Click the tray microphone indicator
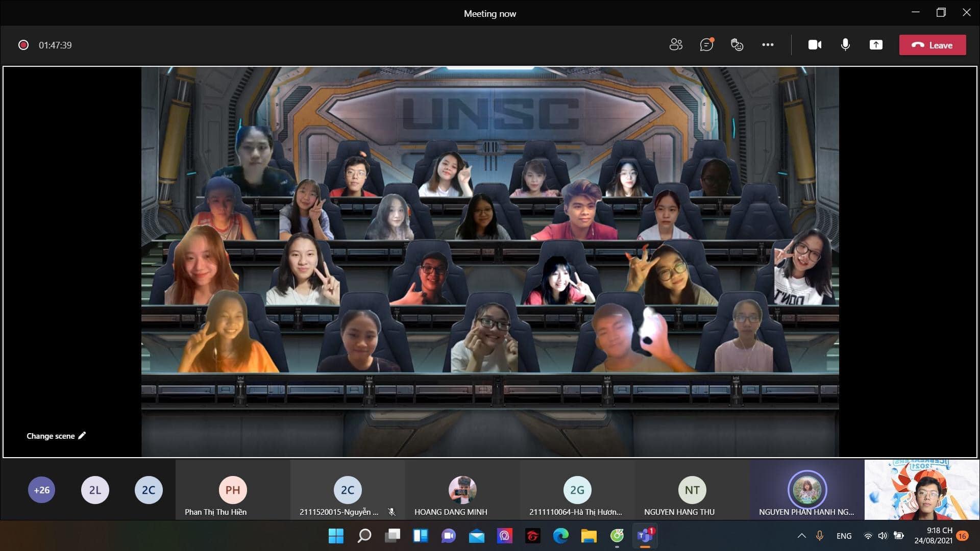The width and height of the screenshot is (980, 551). [820, 536]
